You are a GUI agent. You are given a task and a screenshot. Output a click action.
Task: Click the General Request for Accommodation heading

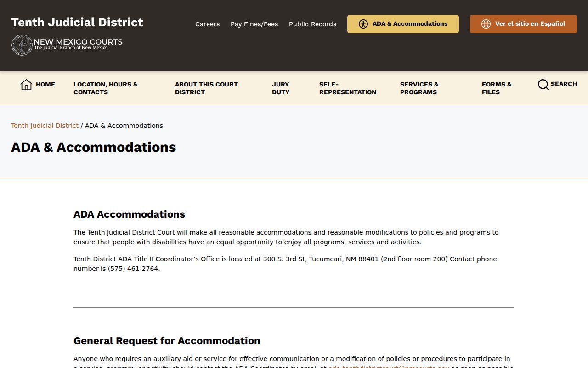167,341
